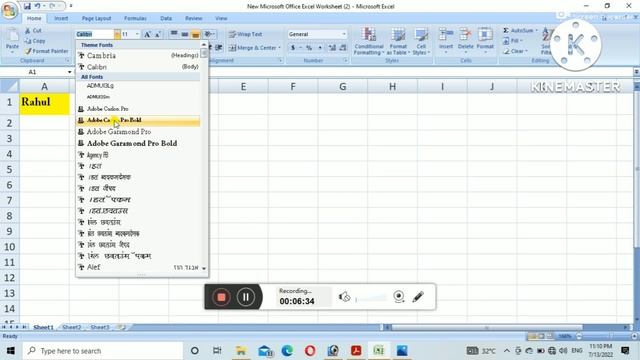Switch to the Review tab
This screenshot has width=640, height=360.
(x=193, y=18)
